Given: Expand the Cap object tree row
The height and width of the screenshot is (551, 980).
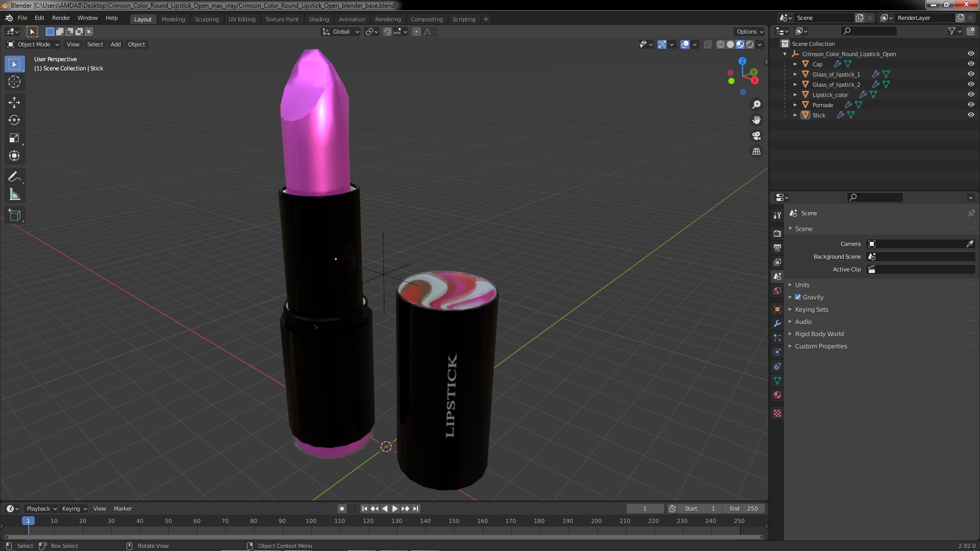Looking at the screenshot, I should click(795, 64).
